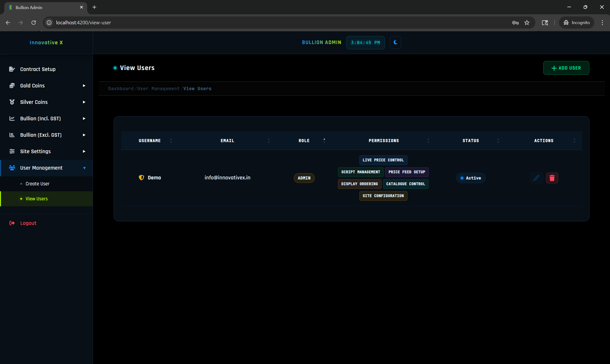Click the Add User button
The image size is (610, 364).
566,68
